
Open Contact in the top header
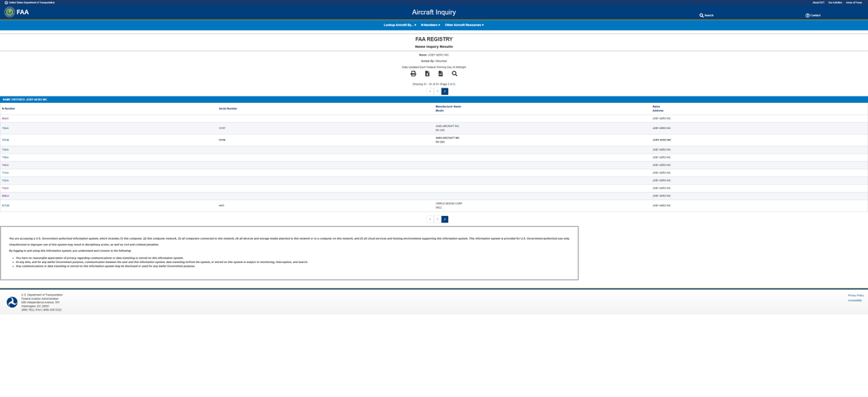[x=813, y=15]
